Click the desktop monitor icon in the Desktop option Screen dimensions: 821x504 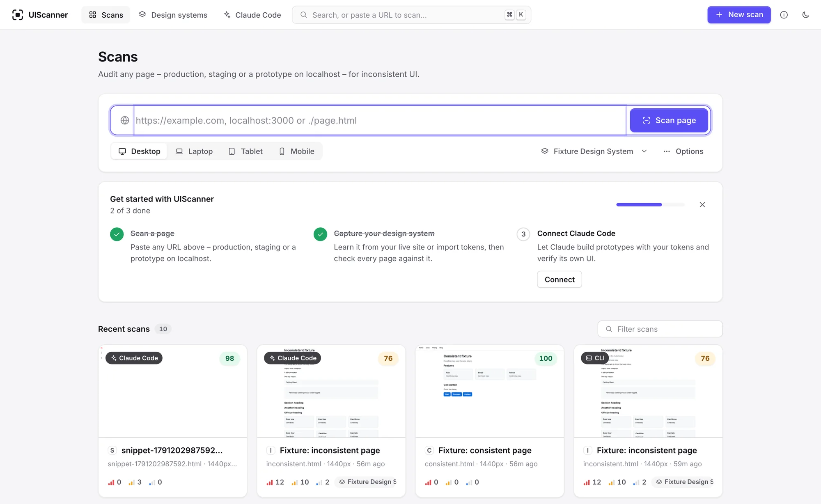click(122, 151)
